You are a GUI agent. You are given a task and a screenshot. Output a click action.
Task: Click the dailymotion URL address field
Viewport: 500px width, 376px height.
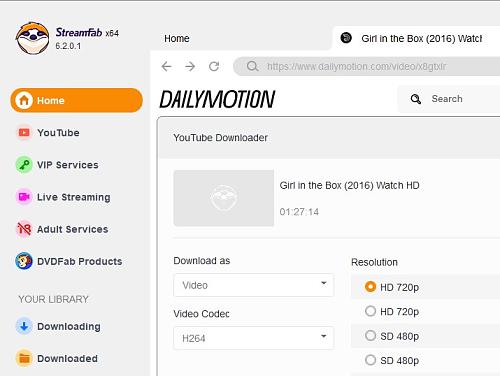pyautogui.click(x=367, y=66)
